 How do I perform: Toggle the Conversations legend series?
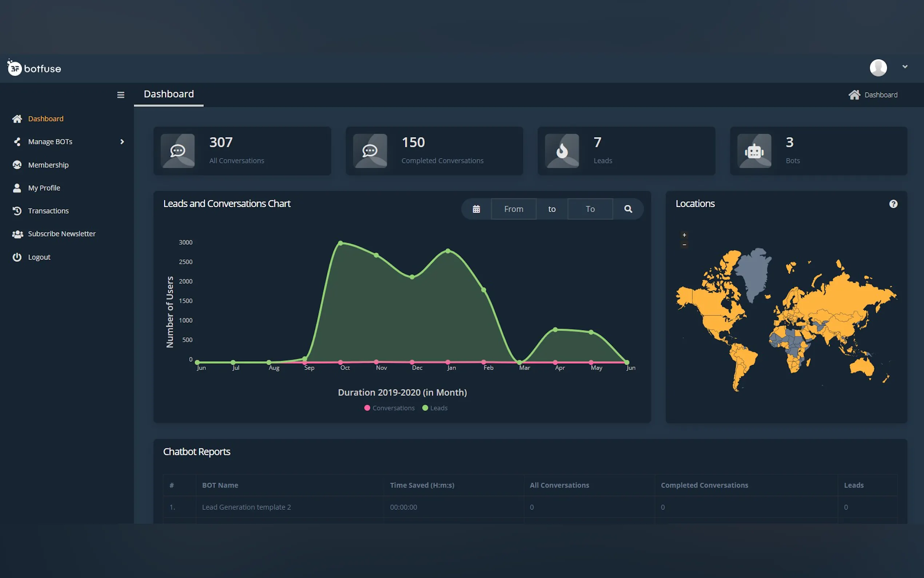pyautogui.click(x=390, y=408)
